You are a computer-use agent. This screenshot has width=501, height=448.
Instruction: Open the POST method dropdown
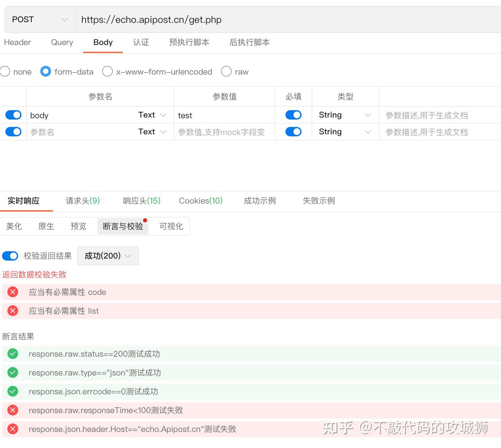click(39, 19)
